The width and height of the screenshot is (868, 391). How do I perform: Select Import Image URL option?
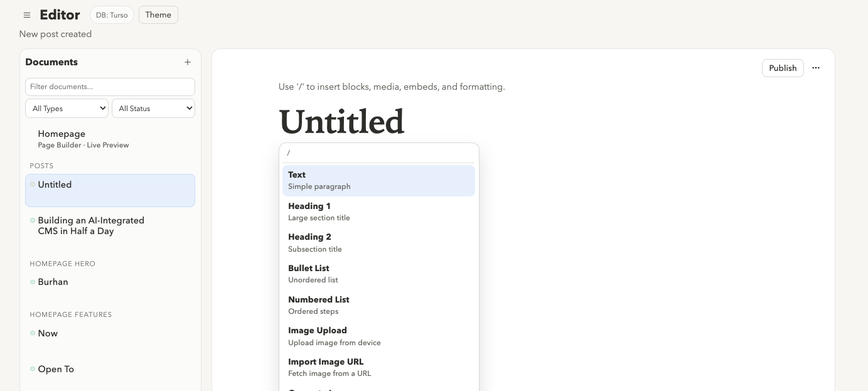point(378,367)
